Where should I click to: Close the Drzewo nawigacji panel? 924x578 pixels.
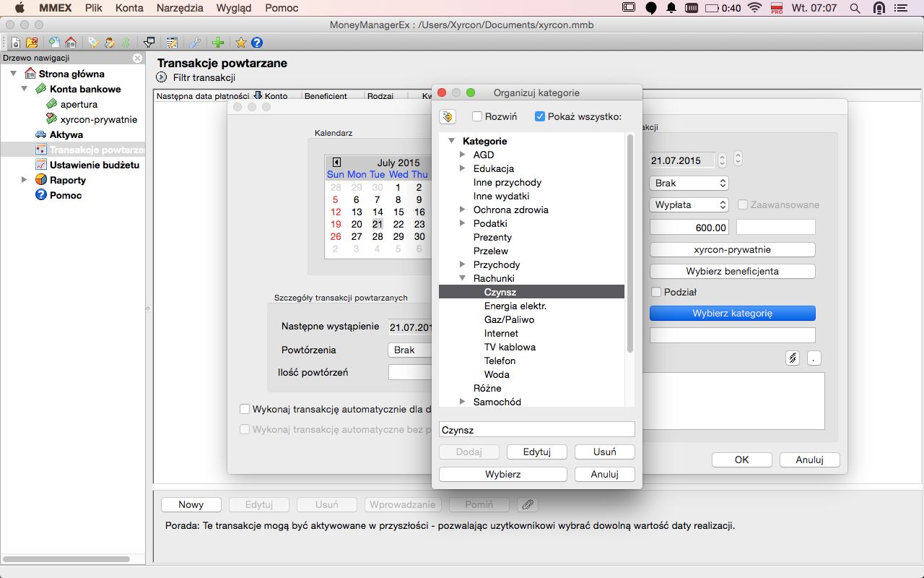click(x=137, y=58)
